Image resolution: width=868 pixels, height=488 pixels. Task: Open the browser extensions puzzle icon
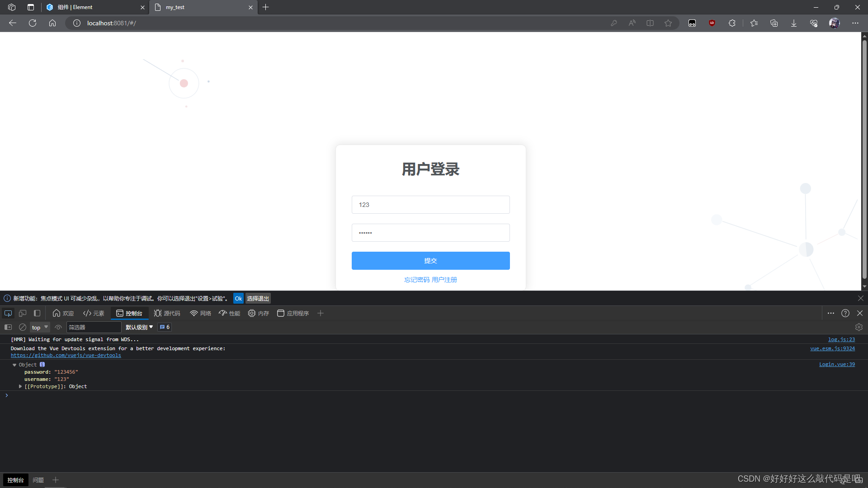point(732,23)
